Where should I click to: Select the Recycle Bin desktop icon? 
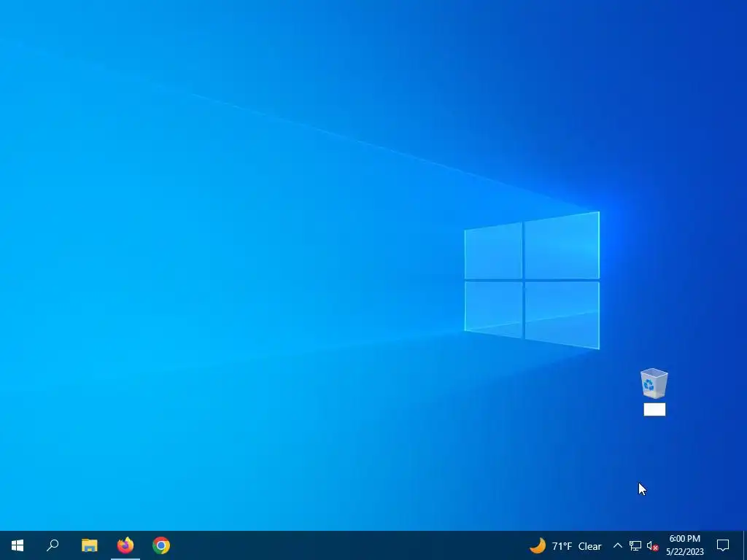(x=654, y=384)
